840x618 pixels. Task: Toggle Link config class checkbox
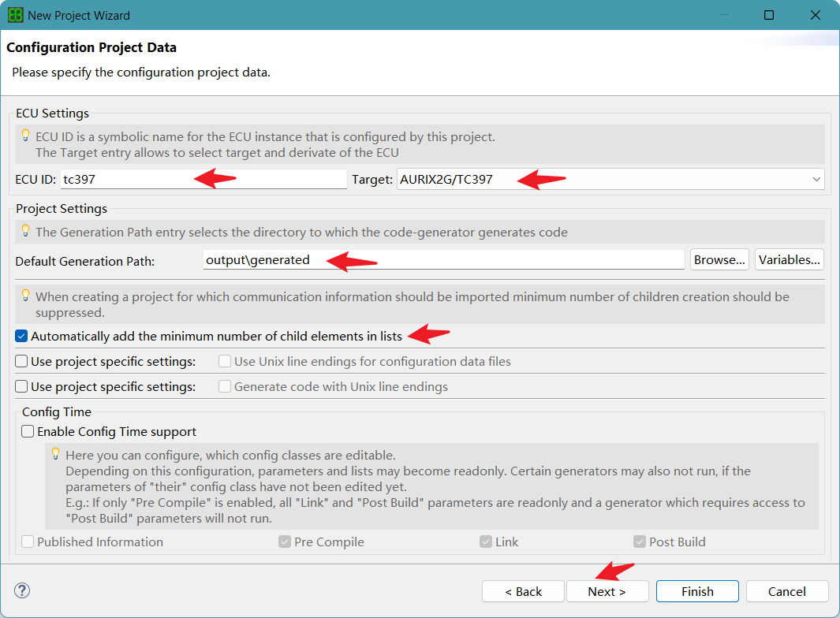pyautogui.click(x=486, y=542)
